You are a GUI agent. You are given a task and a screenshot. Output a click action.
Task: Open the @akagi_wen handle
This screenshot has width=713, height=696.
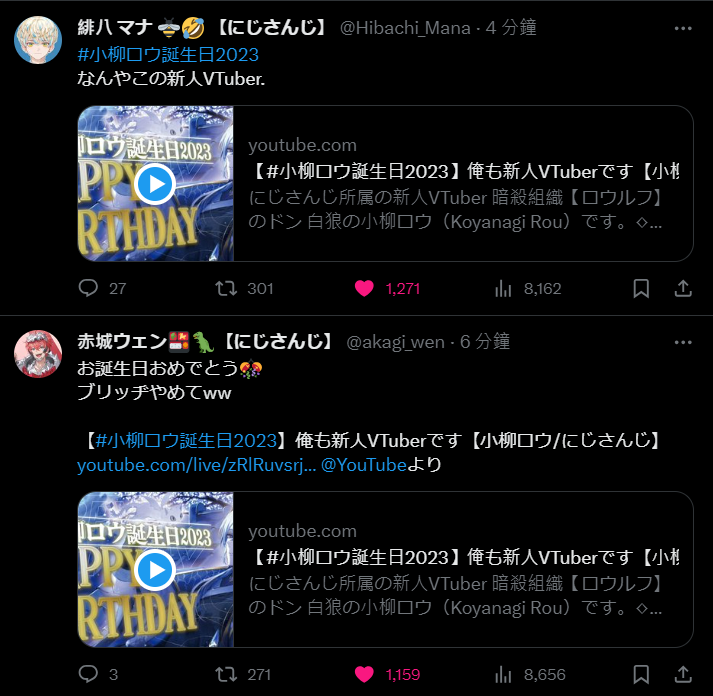[x=395, y=342]
